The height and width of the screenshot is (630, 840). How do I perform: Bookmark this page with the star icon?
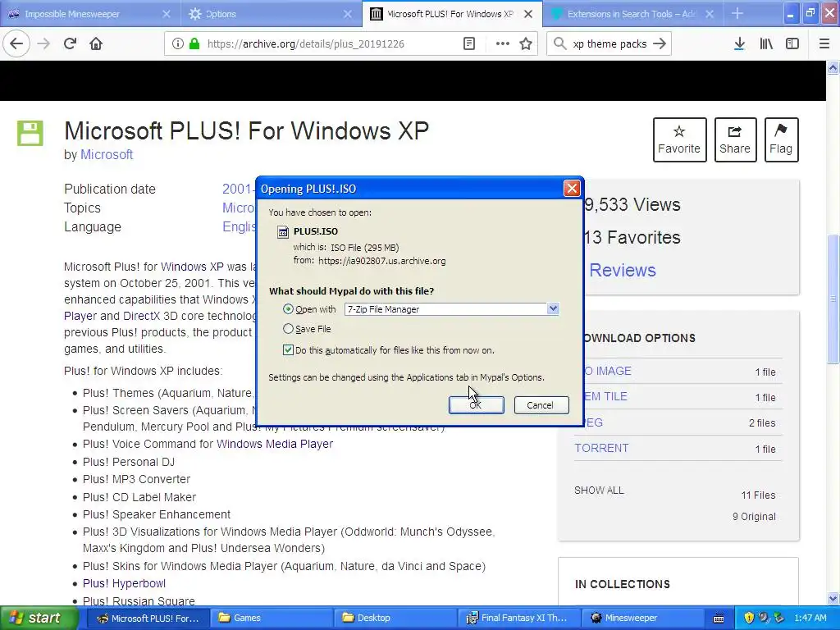tap(526, 44)
